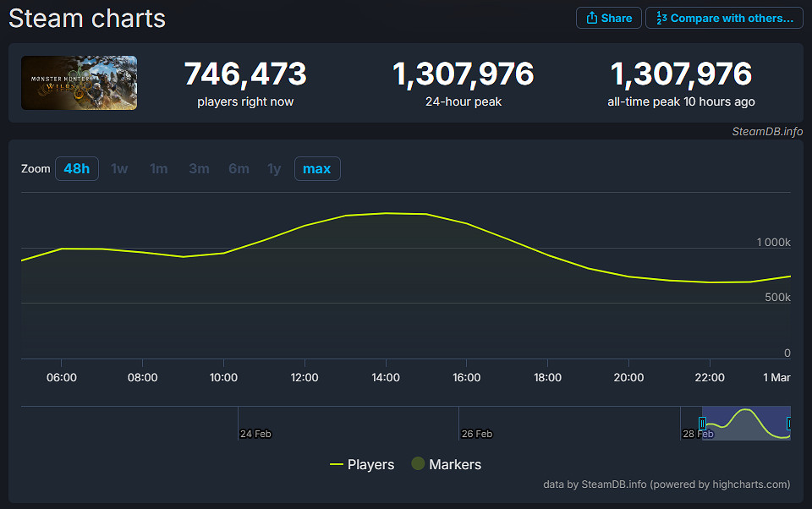The image size is (812, 509).
Task: Click the Share button
Action: click(609, 18)
